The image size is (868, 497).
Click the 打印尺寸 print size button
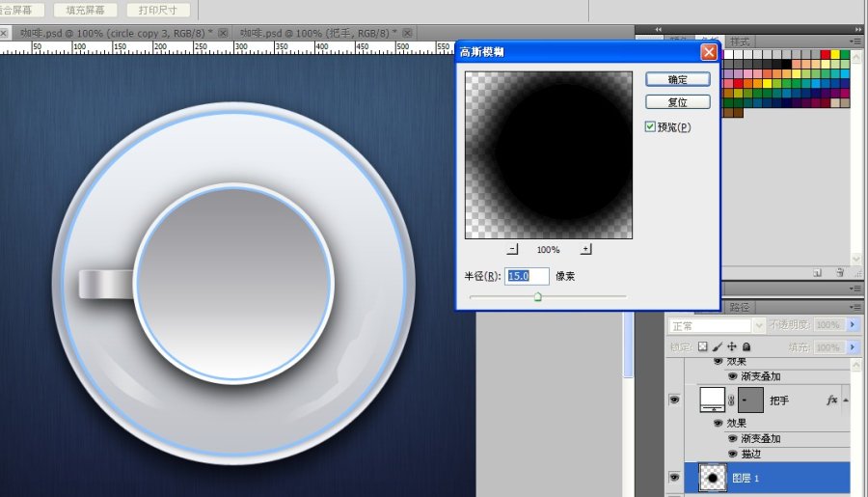click(x=158, y=10)
